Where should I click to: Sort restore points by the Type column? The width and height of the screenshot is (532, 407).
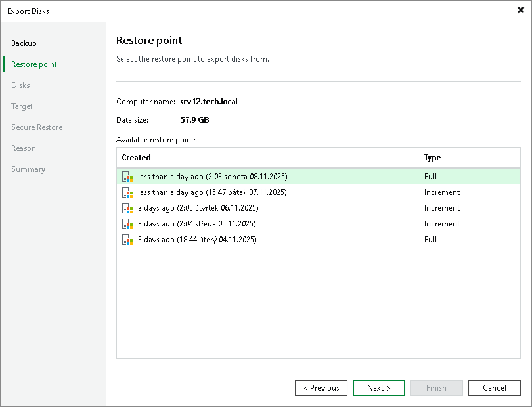[x=431, y=158]
